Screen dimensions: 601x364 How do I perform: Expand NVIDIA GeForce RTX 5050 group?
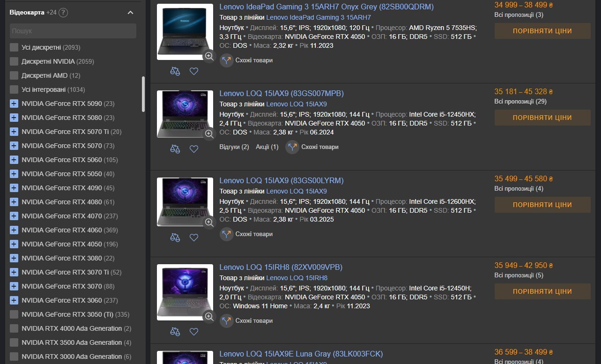click(x=14, y=174)
